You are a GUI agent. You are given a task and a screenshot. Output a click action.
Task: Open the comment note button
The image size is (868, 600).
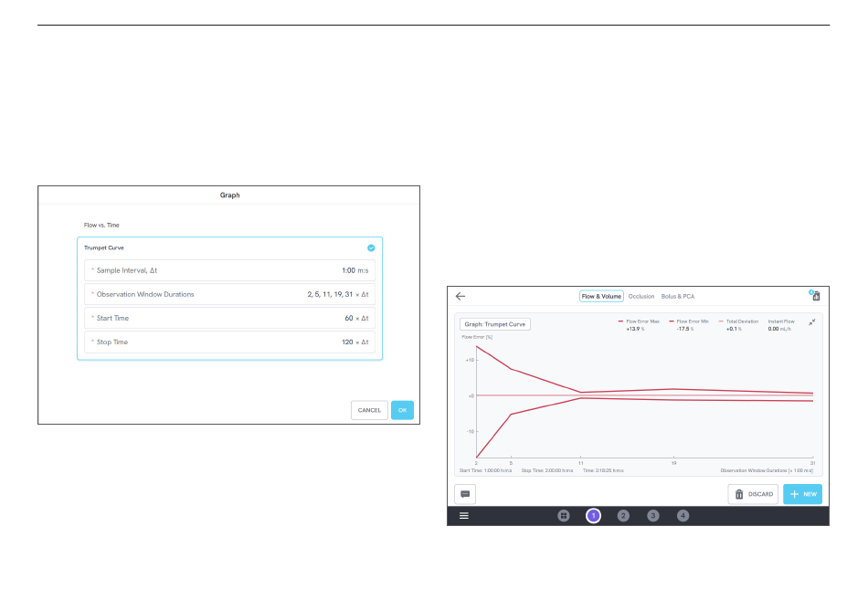465,494
